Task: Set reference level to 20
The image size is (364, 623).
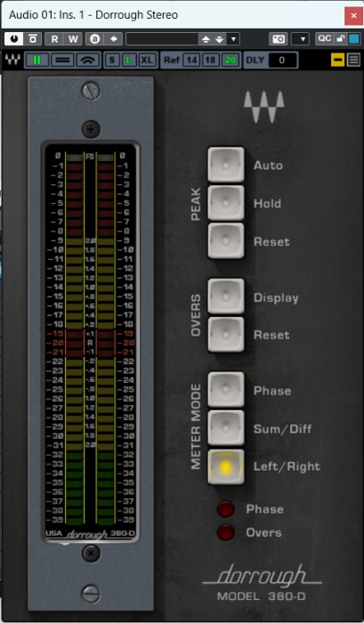Action: tap(231, 61)
